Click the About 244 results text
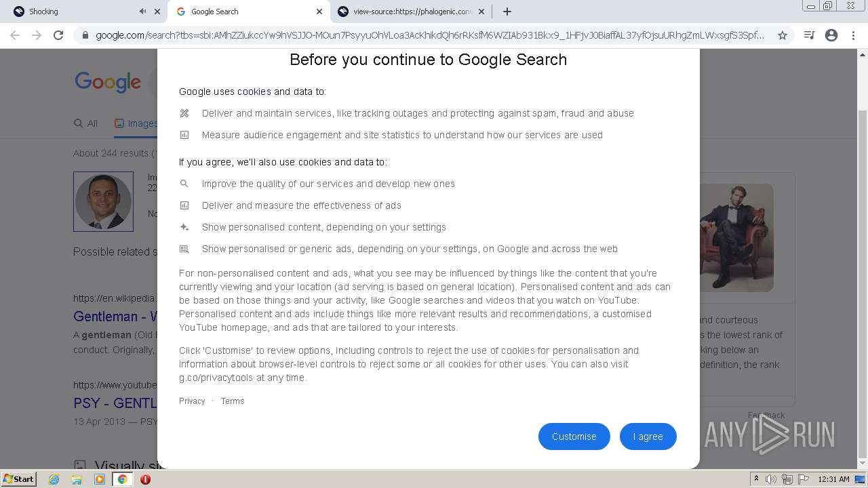Image resolution: width=868 pixels, height=488 pixels. (x=115, y=153)
